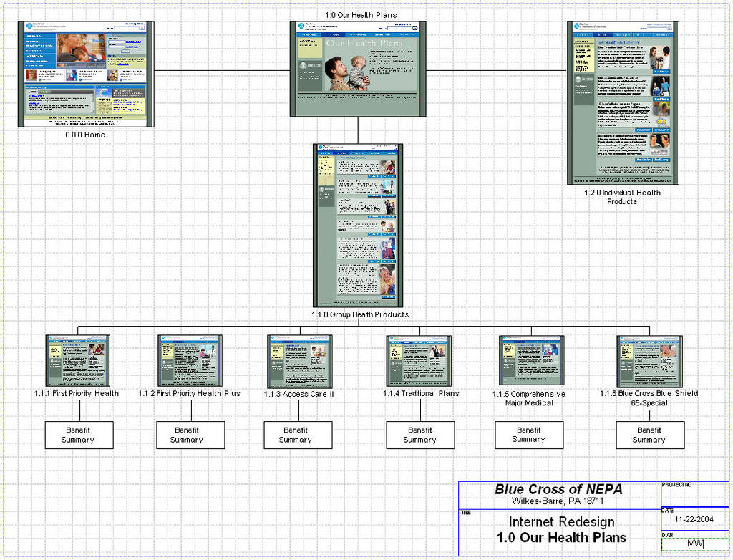Click Benefit Summary box under 65-Special
Image resolution: width=733 pixels, height=560 pixels.
point(650,435)
